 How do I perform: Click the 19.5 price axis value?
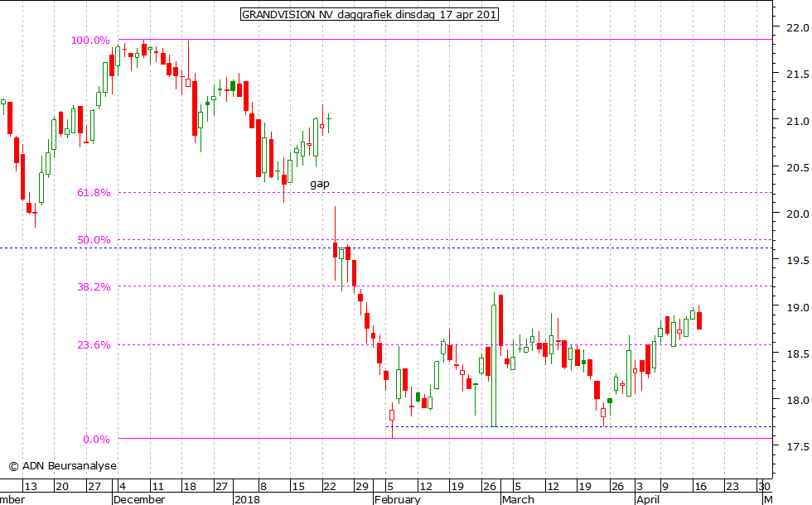[797, 261]
